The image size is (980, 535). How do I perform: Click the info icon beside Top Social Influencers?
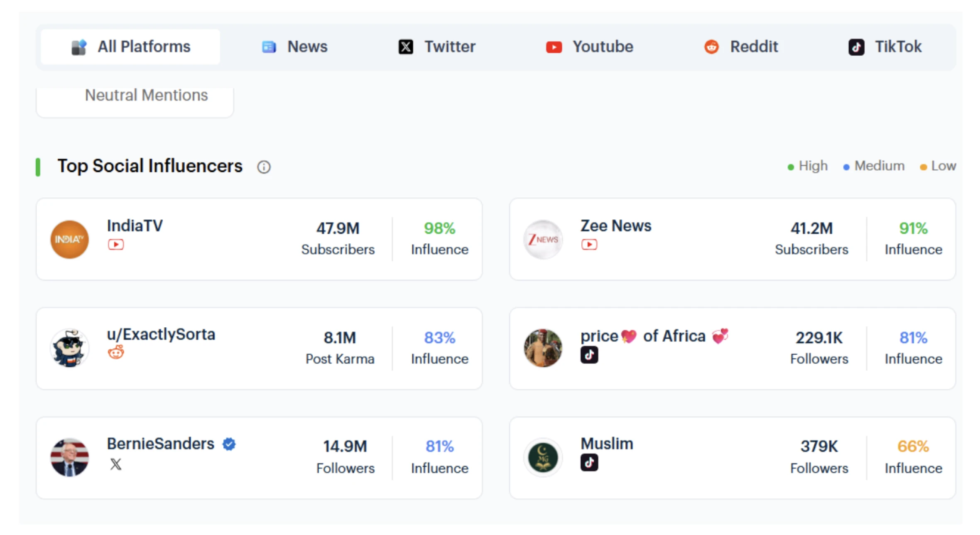pos(264,167)
